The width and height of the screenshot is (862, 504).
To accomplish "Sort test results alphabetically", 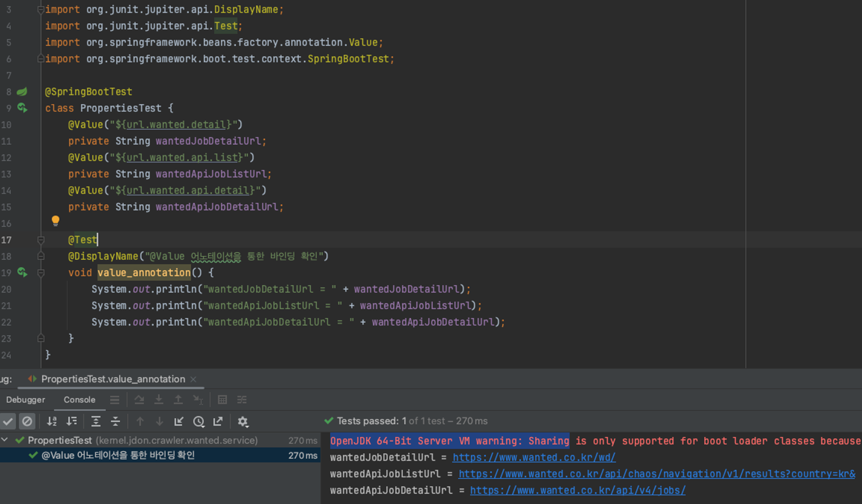I will (x=52, y=421).
